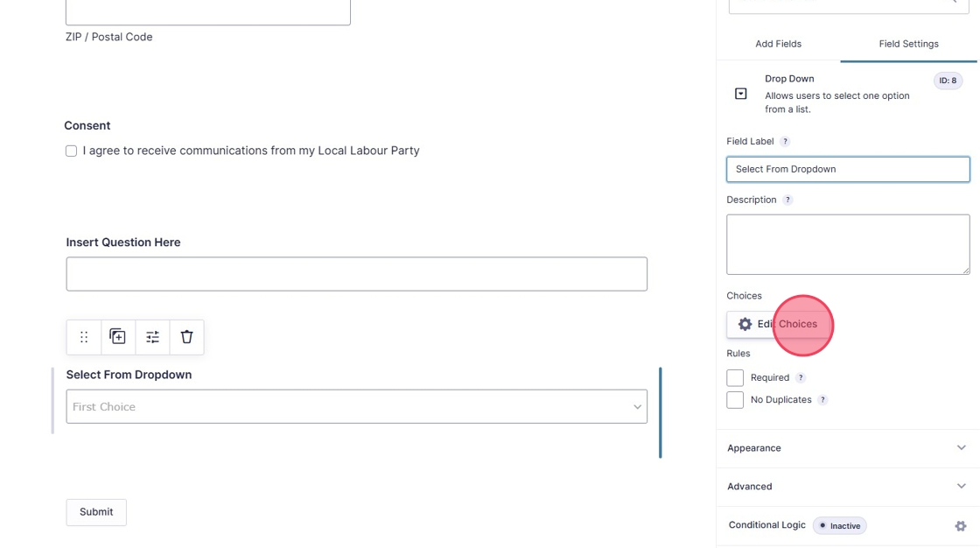
Task: Duplicate the Select From Dropdown field
Action: tap(117, 336)
